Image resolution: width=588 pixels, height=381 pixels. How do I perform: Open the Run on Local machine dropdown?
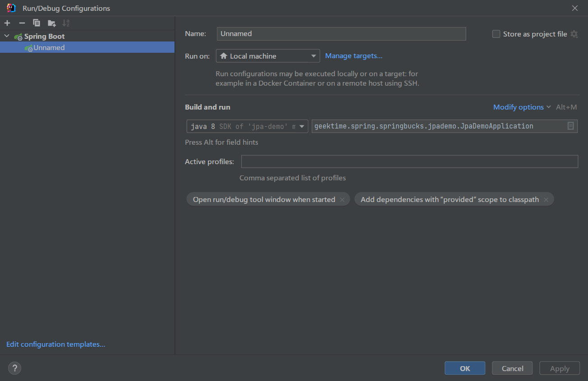[268, 56]
